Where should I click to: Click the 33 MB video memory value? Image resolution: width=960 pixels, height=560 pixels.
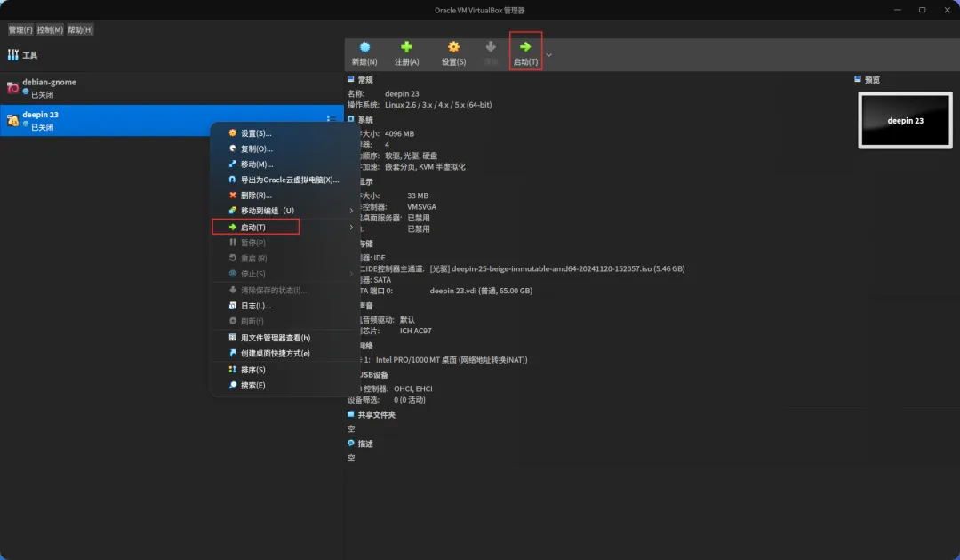418,196
